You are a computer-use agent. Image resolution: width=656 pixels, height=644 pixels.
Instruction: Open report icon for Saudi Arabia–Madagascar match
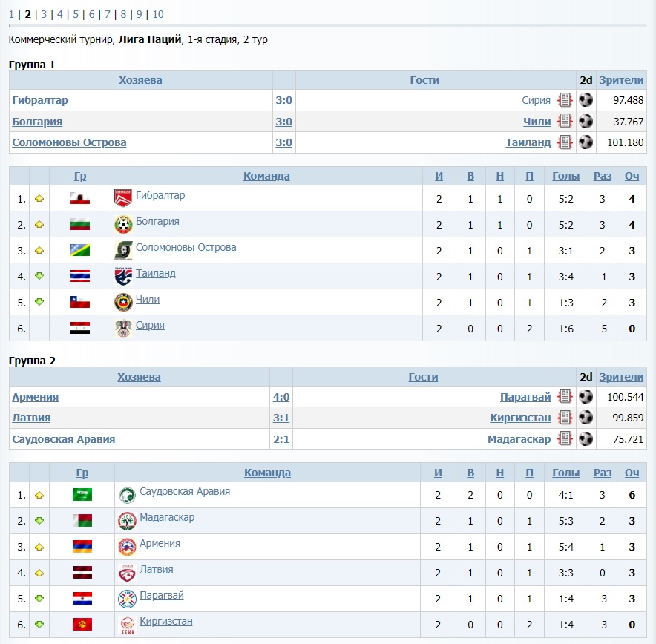coord(565,439)
